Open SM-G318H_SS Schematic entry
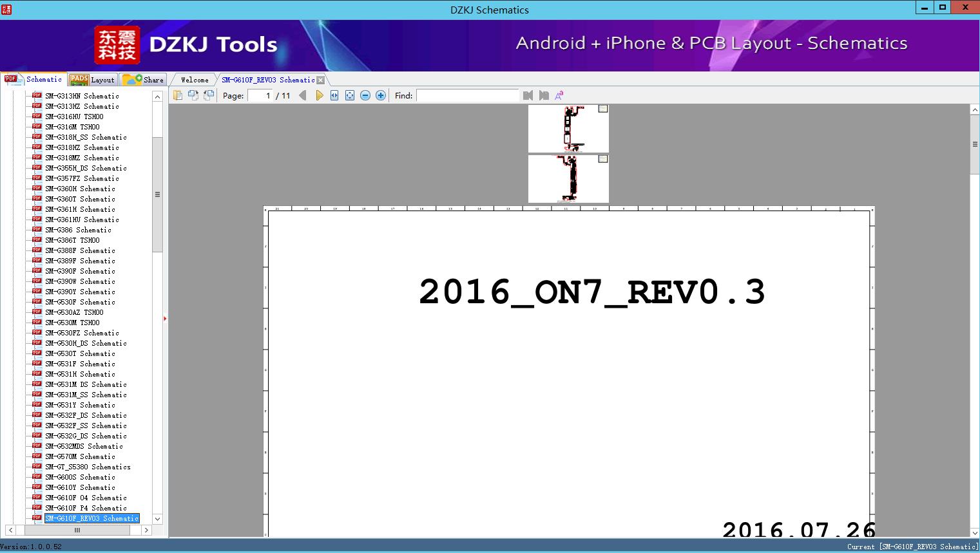 (x=86, y=137)
